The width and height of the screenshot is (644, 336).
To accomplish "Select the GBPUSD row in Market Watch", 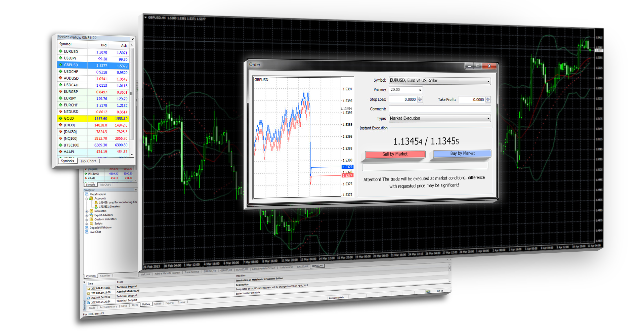I will [93, 65].
